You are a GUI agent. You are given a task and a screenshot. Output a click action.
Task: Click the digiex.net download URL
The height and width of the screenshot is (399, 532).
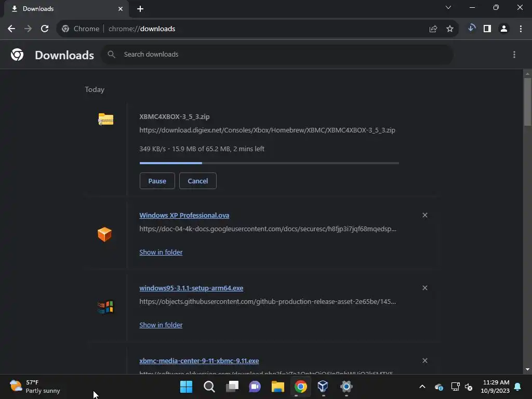(268, 130)
